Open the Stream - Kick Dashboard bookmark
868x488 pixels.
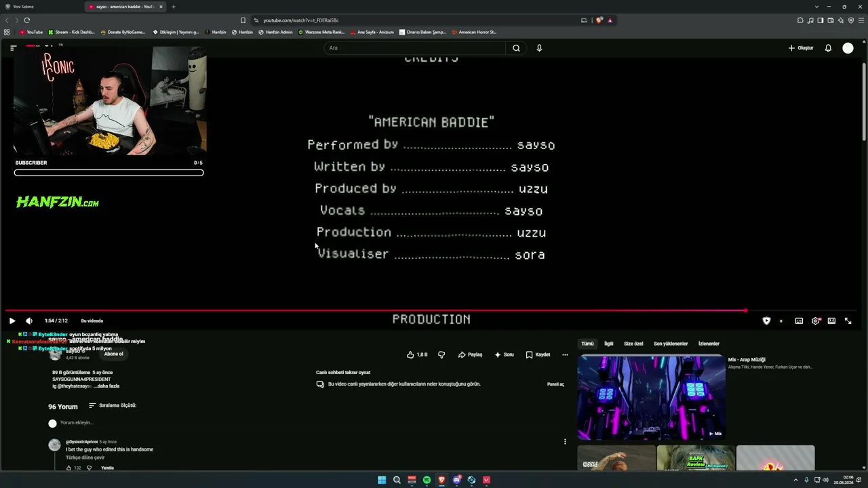pyautogui.click(x=71, y=32)
